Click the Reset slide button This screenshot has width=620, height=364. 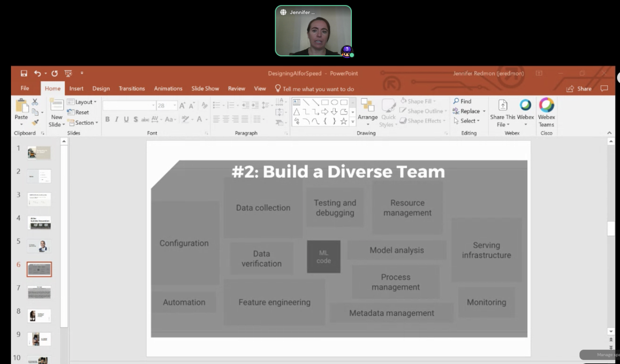pyautogui.click(x=79, y=112)
